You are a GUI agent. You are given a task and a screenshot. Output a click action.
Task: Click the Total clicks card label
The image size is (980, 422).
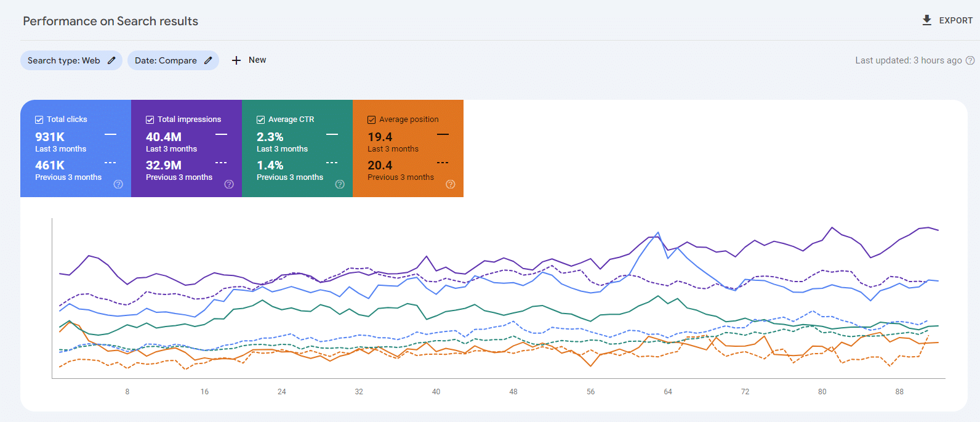pyautogui.click(x=67, y=120)
